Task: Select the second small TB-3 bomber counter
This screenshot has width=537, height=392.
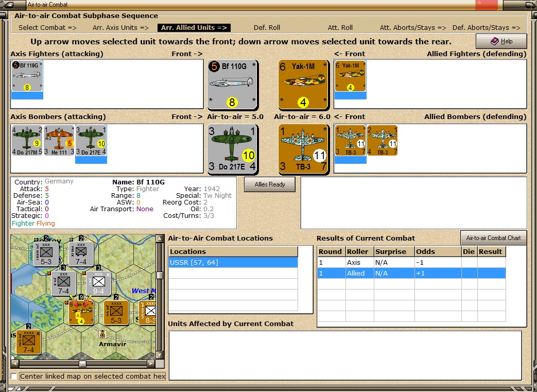Action: tap(382, 141)
